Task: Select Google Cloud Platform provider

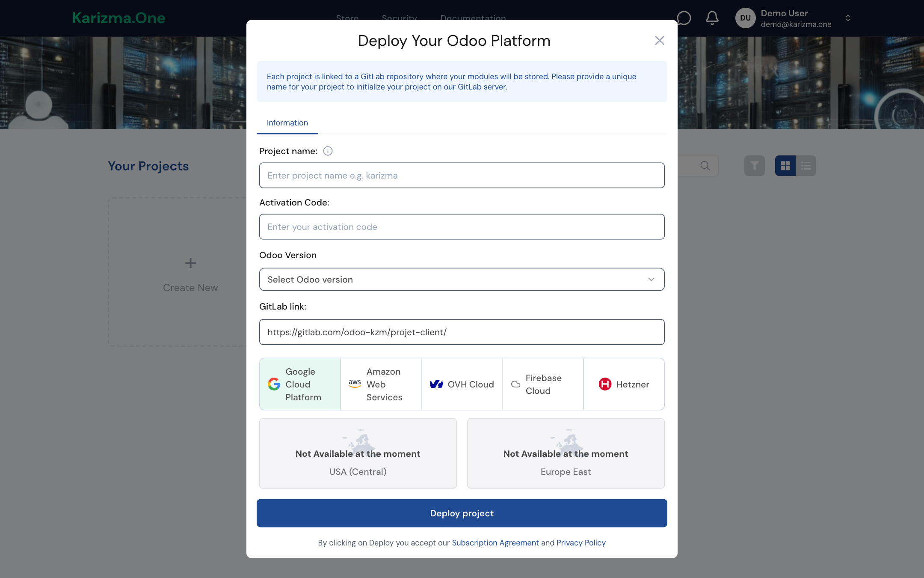Action: pyautogui.click(x=300, y=384)
